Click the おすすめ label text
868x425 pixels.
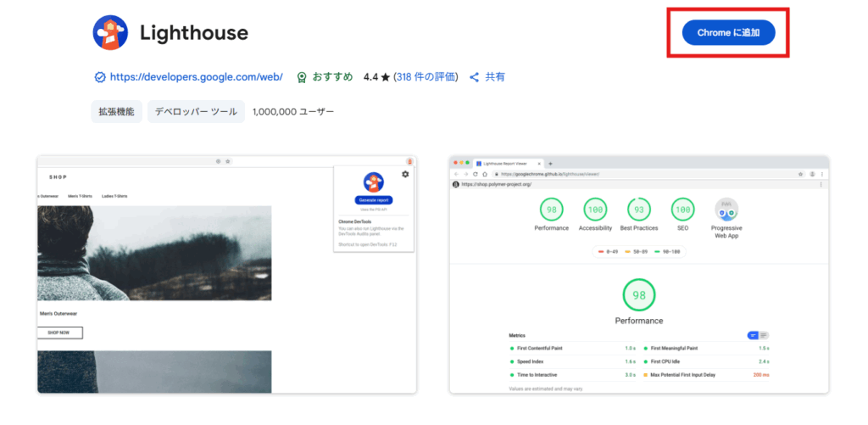pos(332,77)
